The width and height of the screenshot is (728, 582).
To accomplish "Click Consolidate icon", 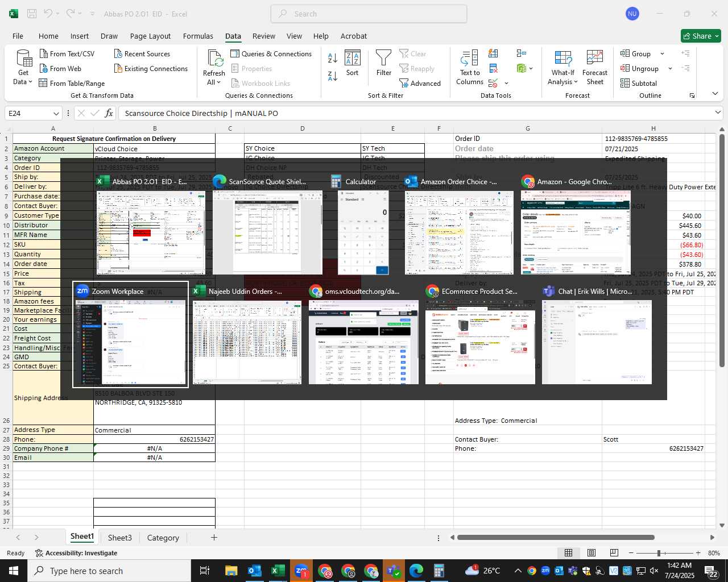I will (x=522, y=53).
